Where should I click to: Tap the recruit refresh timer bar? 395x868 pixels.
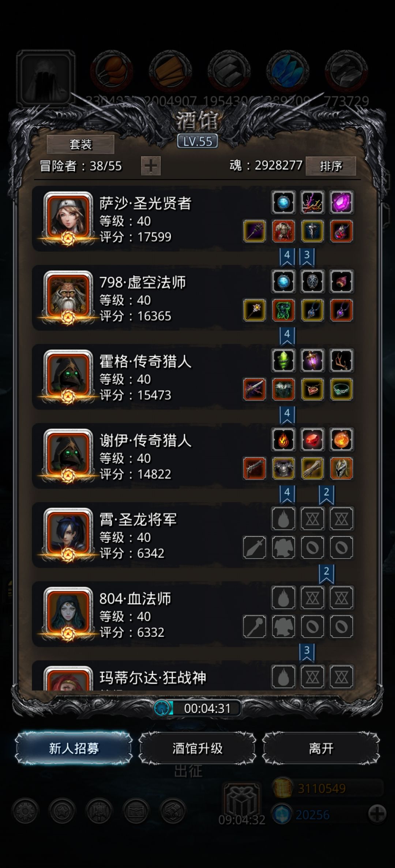(x=197, y=708)
